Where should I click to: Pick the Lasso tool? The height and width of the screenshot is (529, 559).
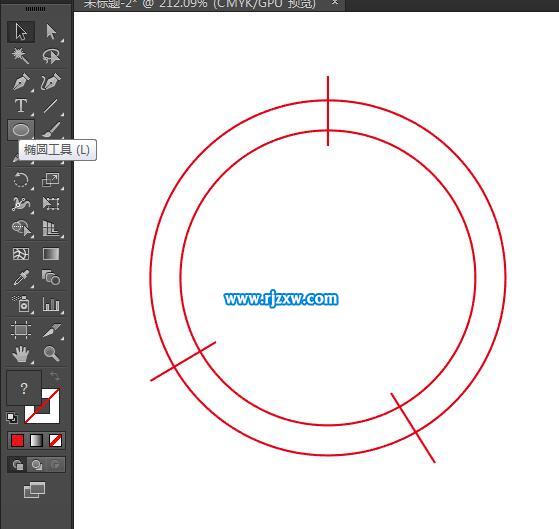coord(51,56)
